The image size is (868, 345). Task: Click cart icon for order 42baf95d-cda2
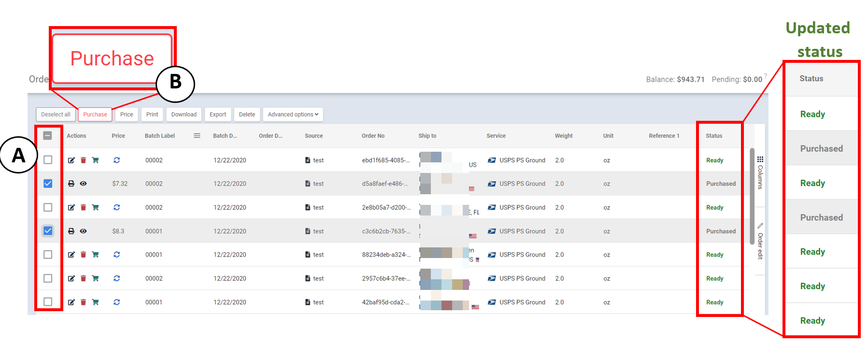pos(95,302)
